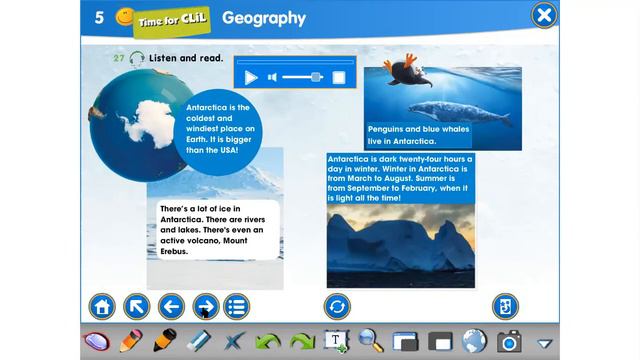
Task: Select the orange pencil tool
Action: pos(131,341)
